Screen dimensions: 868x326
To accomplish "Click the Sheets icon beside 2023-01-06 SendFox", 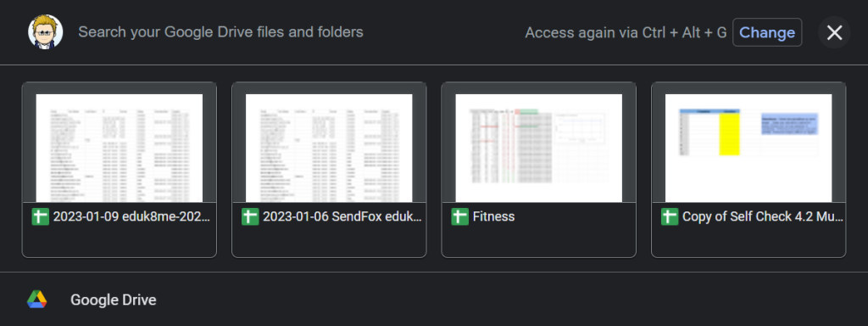I will (x=250, y=216).
